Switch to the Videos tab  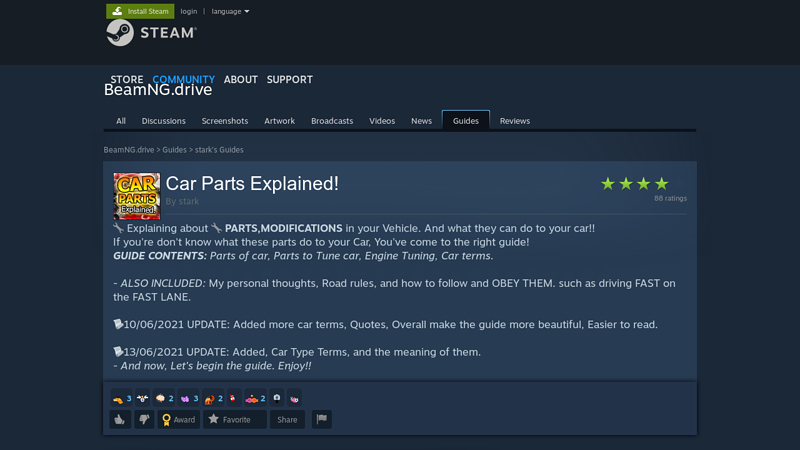point(382,121)
